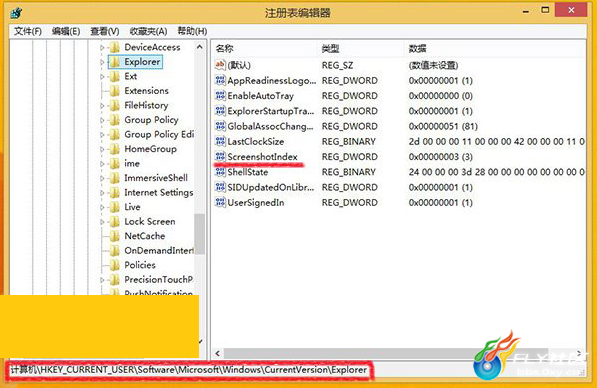Viewport: 597px width, 388px height.
Task: Click left arrow of horizontal scrollbar
Action: 217,353
